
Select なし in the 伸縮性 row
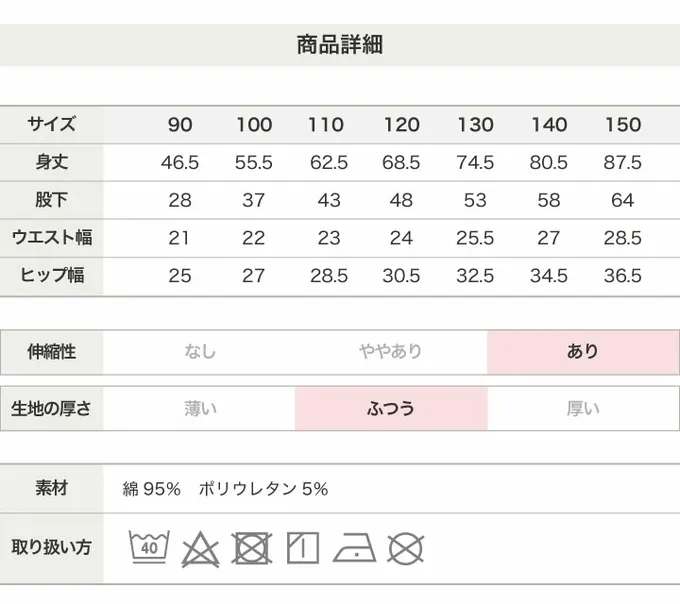(x=199, y=351)
